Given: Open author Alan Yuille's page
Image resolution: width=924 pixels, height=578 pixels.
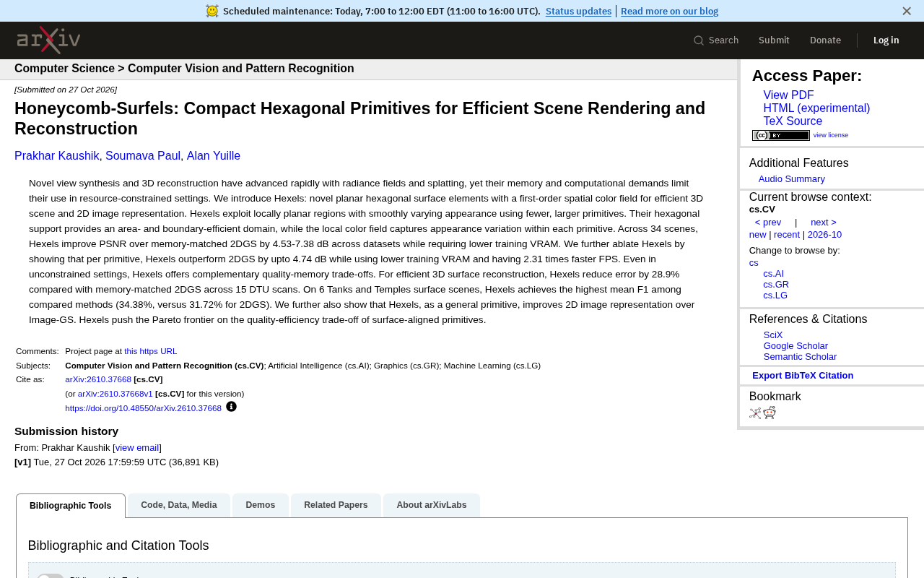Looking at the screenshot, I should point(214,156).
